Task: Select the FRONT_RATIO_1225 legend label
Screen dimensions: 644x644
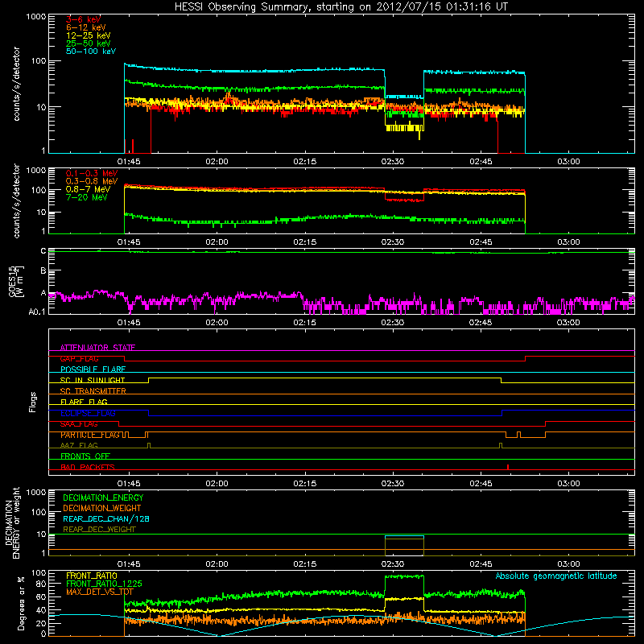Action: (104, 584)
